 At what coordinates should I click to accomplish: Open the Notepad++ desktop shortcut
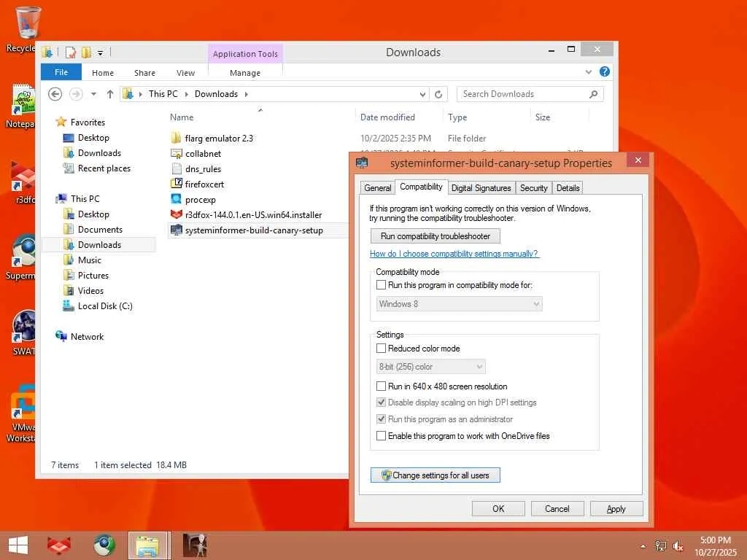tap(23, 100)
